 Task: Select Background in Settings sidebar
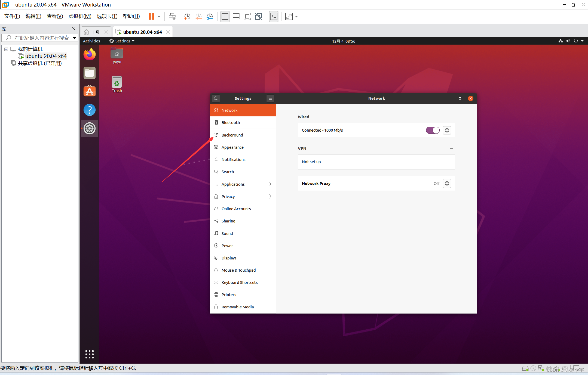coord(243,135)
